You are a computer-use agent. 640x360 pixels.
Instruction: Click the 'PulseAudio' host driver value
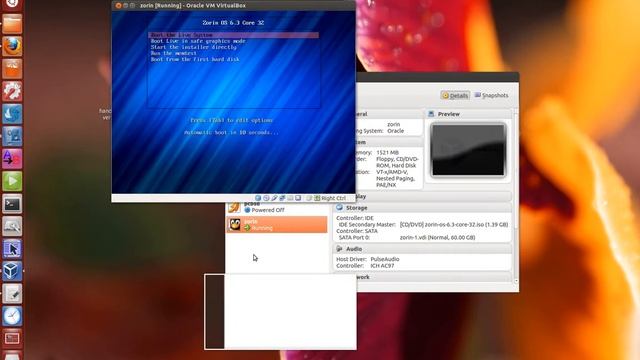[x=385, y=259]
